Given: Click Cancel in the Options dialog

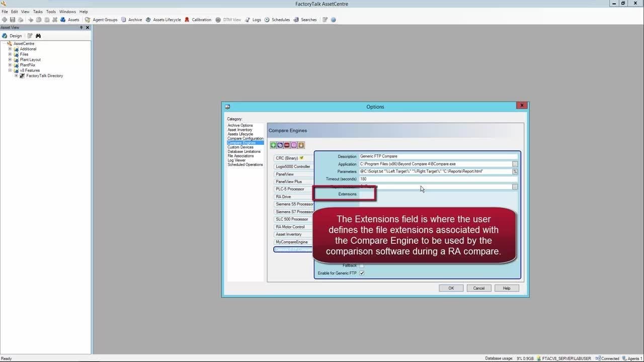Looking at the screenshot, I should click(478, 288).
